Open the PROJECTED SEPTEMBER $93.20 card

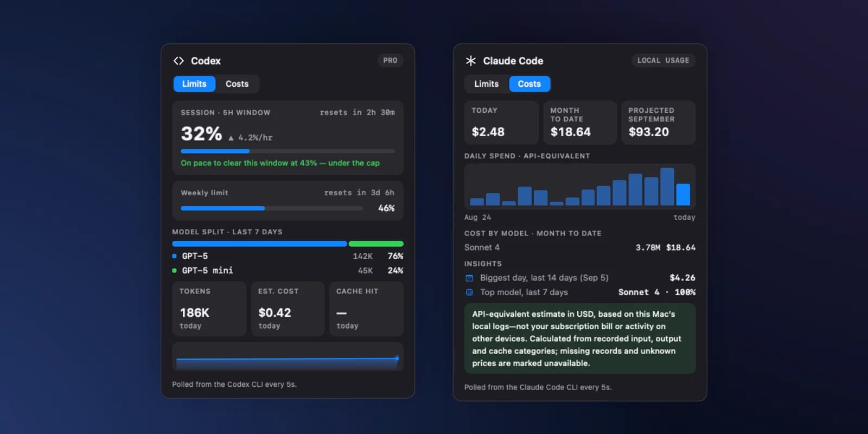click(658, 123)
